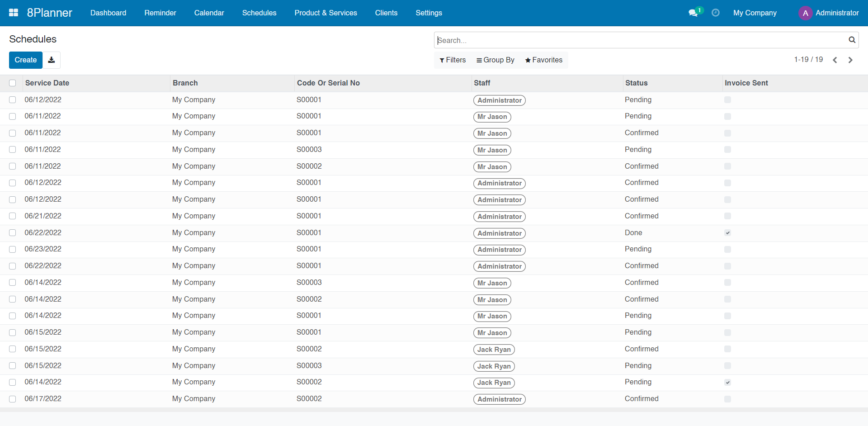Go to next page arrow
868x426 pixels.
(850, 60)
